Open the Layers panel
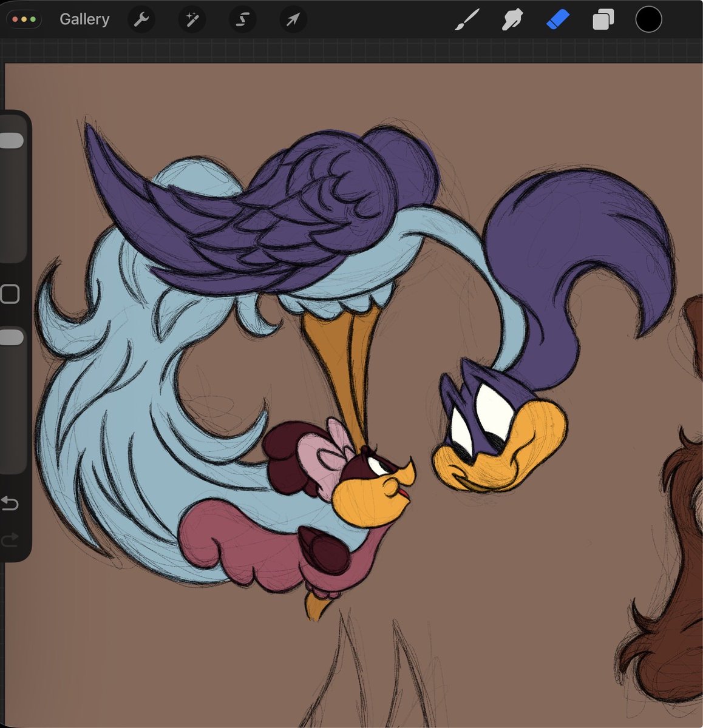The image size is (703, 728). 603,20
